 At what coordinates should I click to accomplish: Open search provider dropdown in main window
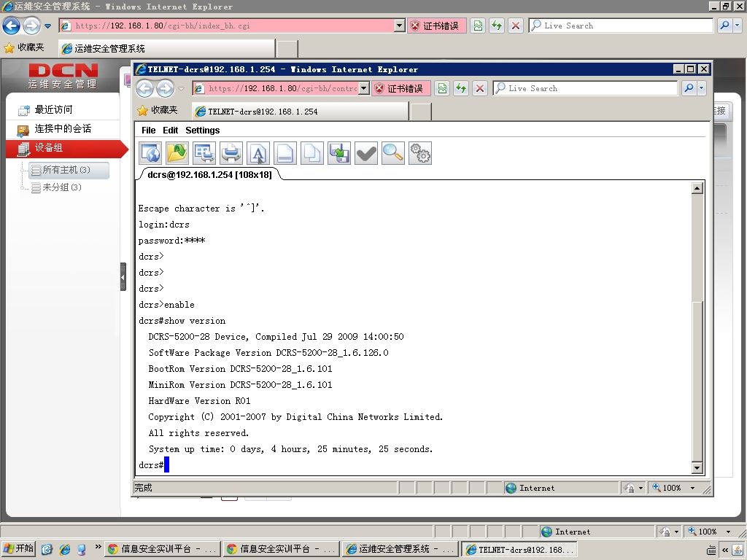pyautogui.click(x=738, y=26)
